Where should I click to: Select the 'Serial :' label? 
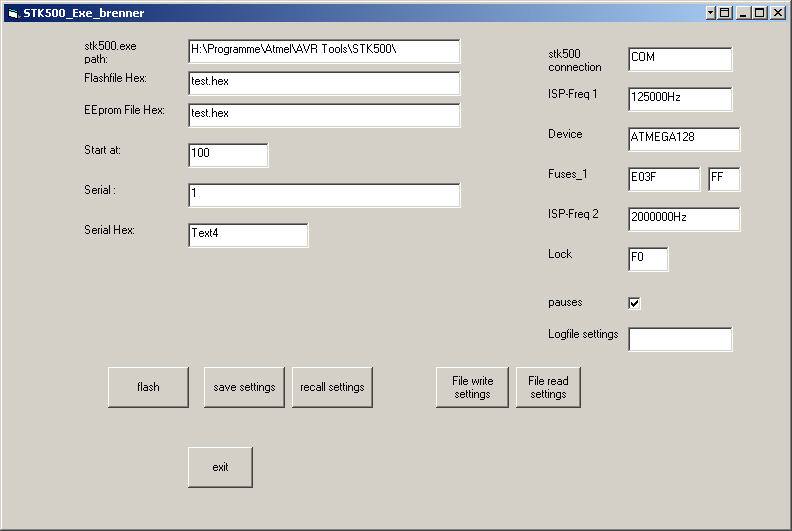pos(100,190)
